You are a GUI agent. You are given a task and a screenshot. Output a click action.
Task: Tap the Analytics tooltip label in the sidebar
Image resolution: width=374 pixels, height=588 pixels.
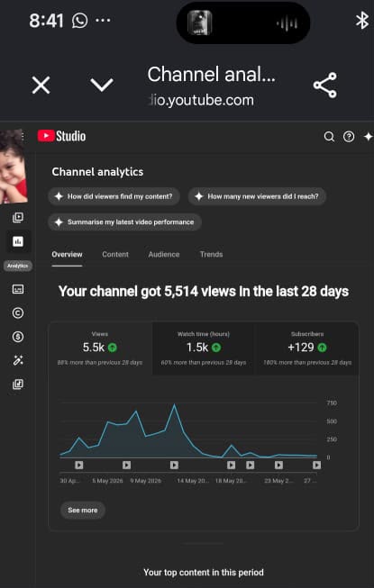pos(18,266)
